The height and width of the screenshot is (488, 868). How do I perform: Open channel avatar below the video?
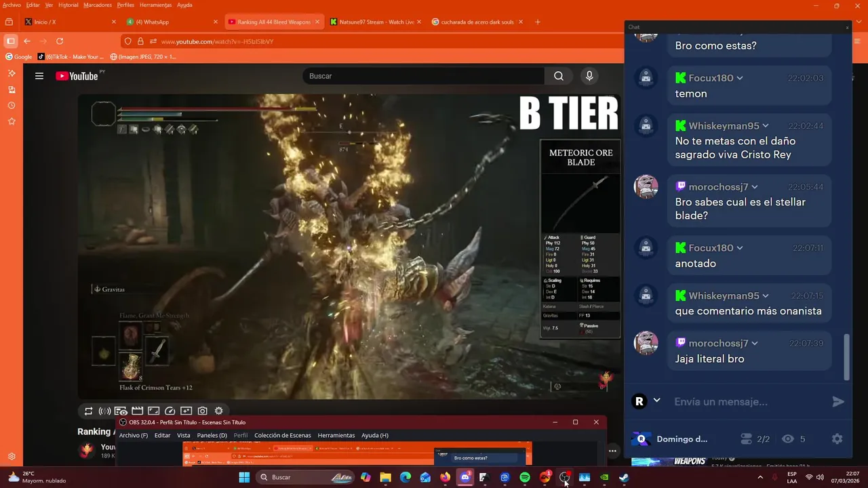[x=87, y=450]
